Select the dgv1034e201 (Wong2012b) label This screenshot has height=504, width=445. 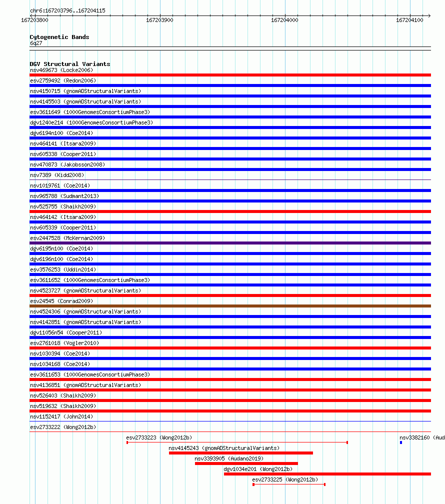tap(258, 469)
